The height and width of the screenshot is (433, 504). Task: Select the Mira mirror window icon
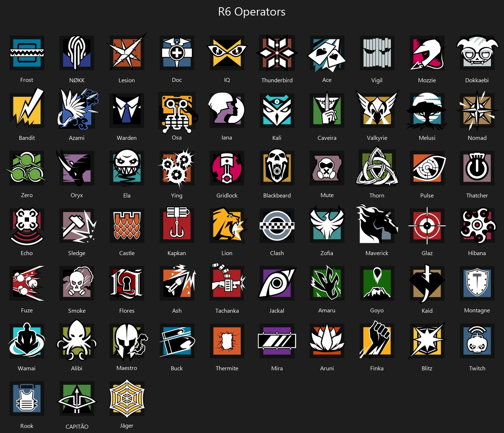tap(277, 341)
